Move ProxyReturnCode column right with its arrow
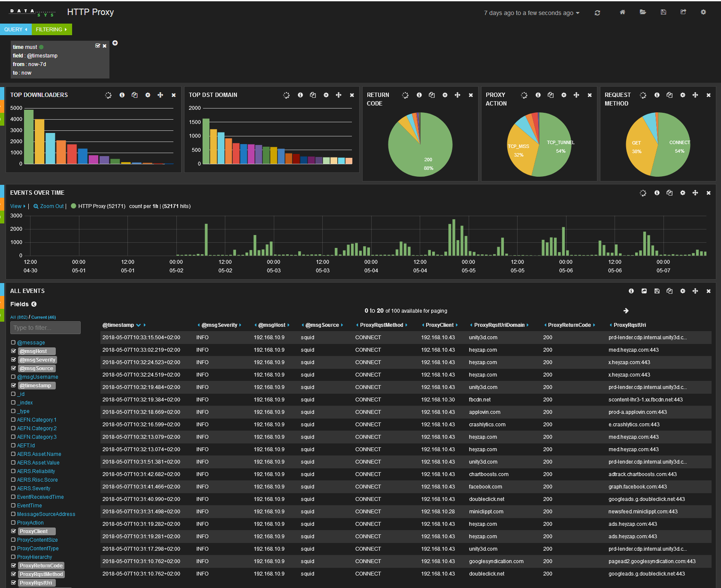The height and width of the screenshot is (588, 721). click(x=594, y=325)
